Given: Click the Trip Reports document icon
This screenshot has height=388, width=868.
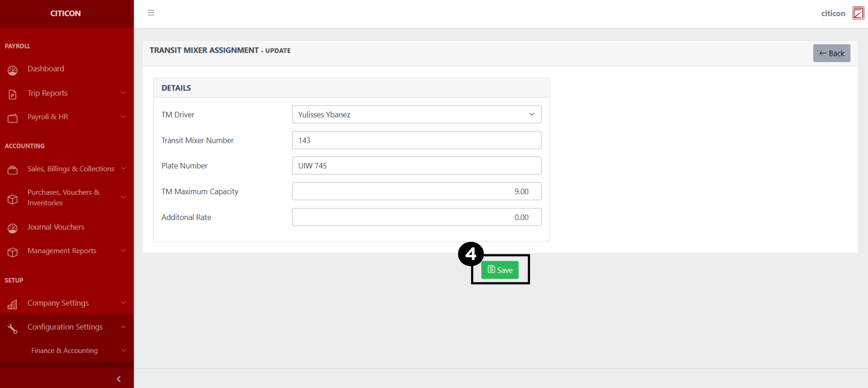Looking at the screenshot, I should pos(12,94).
